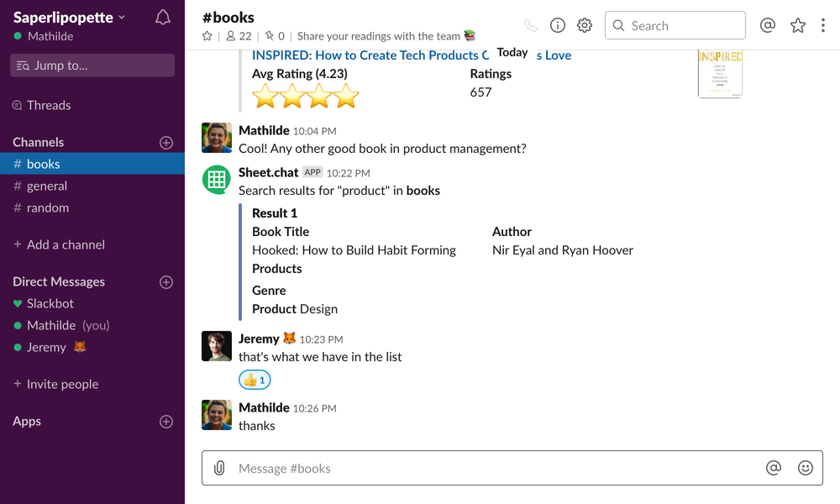The width and height of the screenshot is (840, 504).
Task: Open Direct Messages creation with the plus
Action: 165,281
